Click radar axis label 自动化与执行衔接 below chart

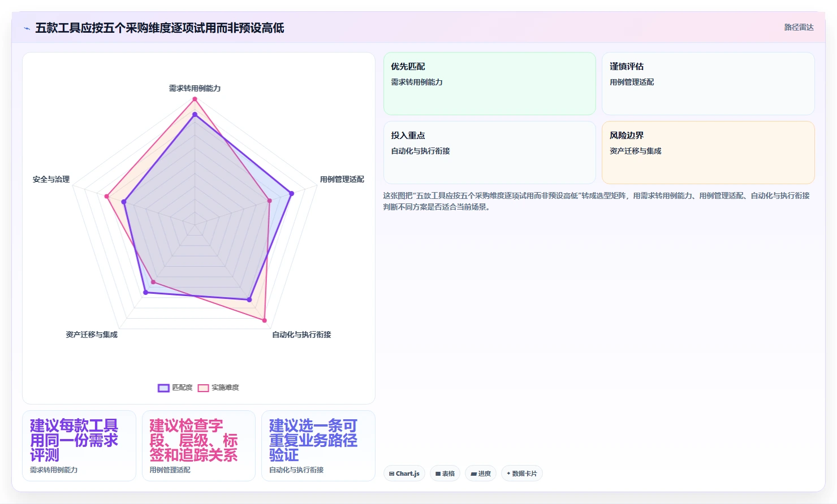pos(301,334)
